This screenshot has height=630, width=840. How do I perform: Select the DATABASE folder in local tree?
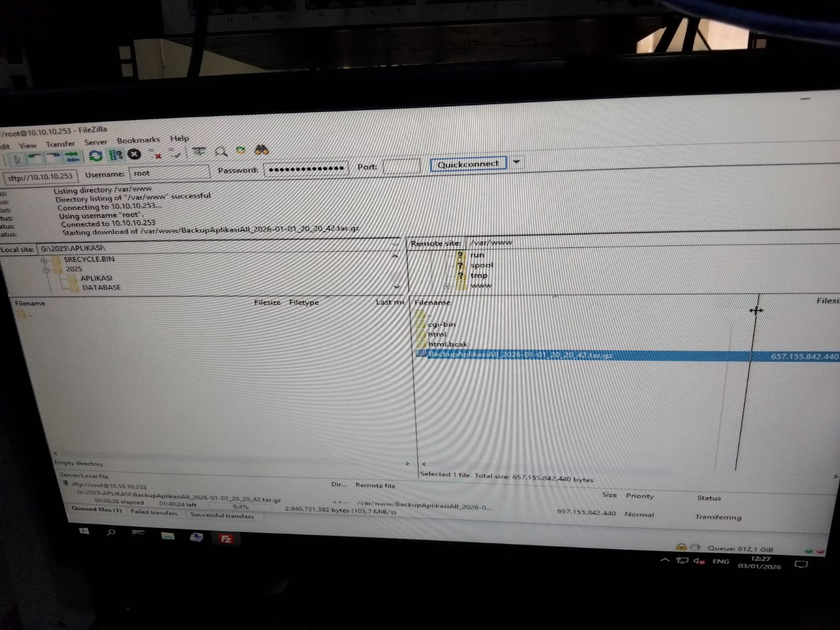(x=101, y=288)
